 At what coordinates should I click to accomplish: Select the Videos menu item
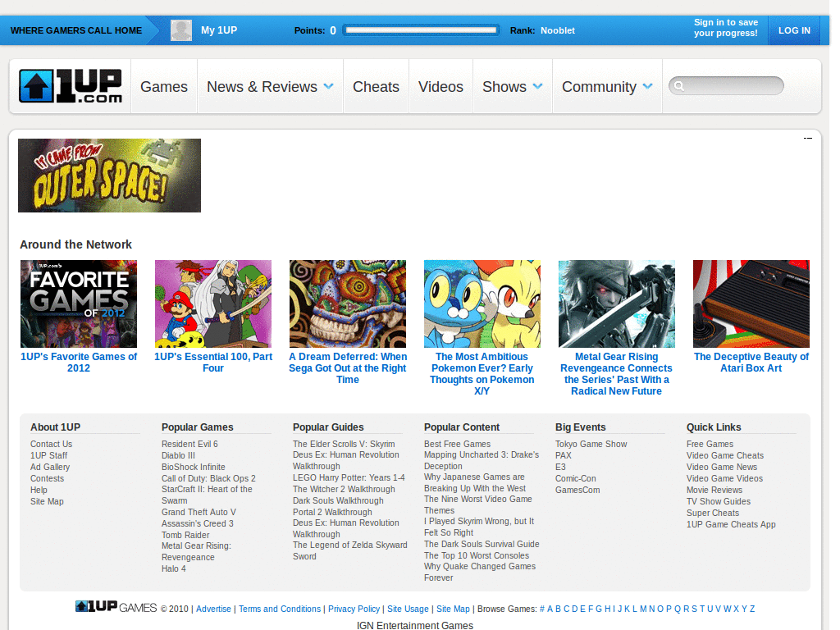click(x=441, y=86)
